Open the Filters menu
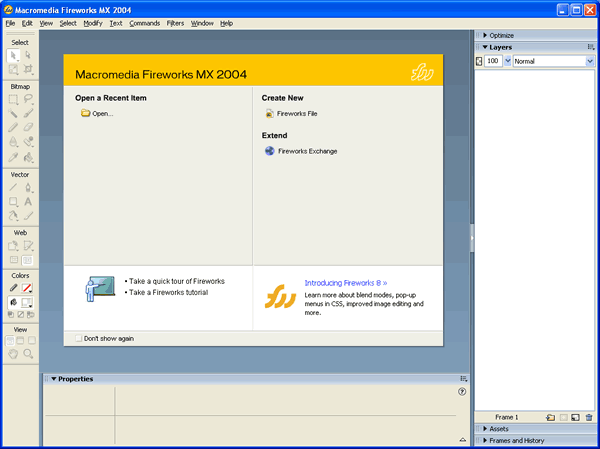 click(175, 22)
